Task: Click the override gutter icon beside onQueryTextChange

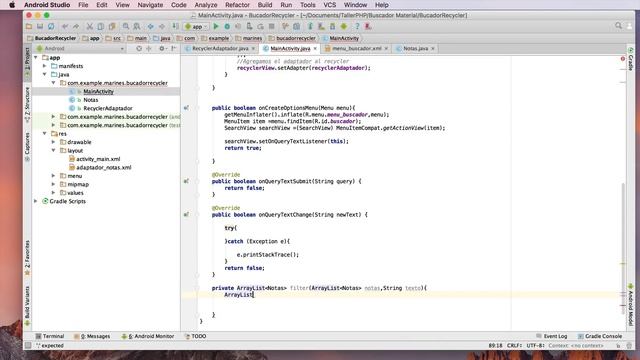Action: [x=186, y=215]
